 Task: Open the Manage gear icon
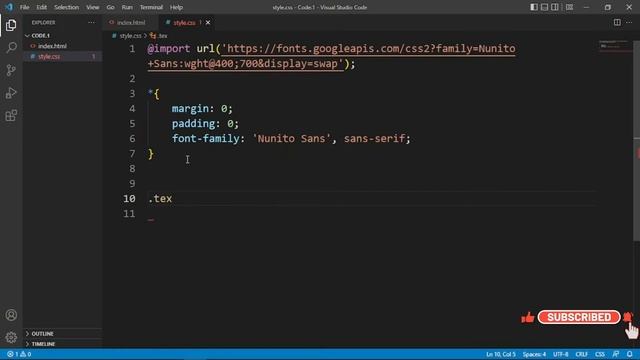tap(11, 338)
